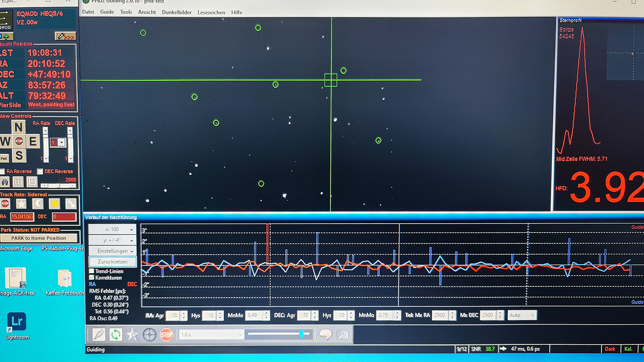The image size is (644, 362).
Task: Adjust horizontal slider below 2000 value
Action: click(58, 185)
